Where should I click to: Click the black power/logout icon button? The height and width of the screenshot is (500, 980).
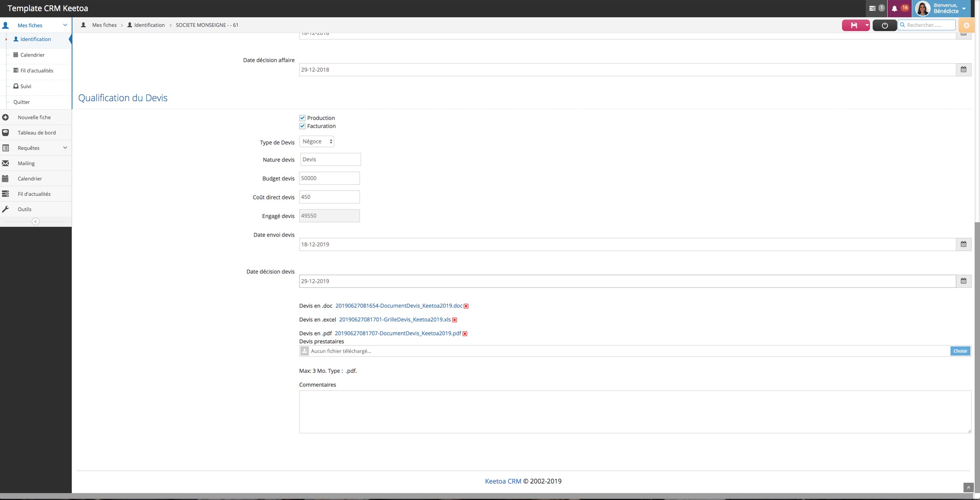click(x=884, y=25)
